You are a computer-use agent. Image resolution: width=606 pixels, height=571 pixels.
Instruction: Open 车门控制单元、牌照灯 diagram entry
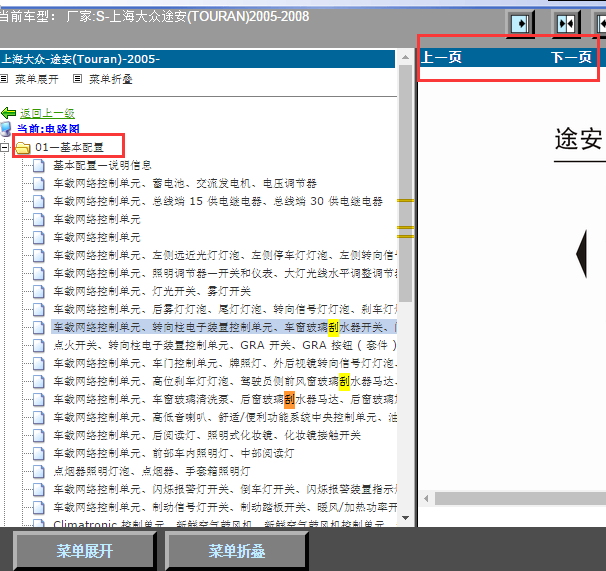pyautogui.click(x=225, y=363)
